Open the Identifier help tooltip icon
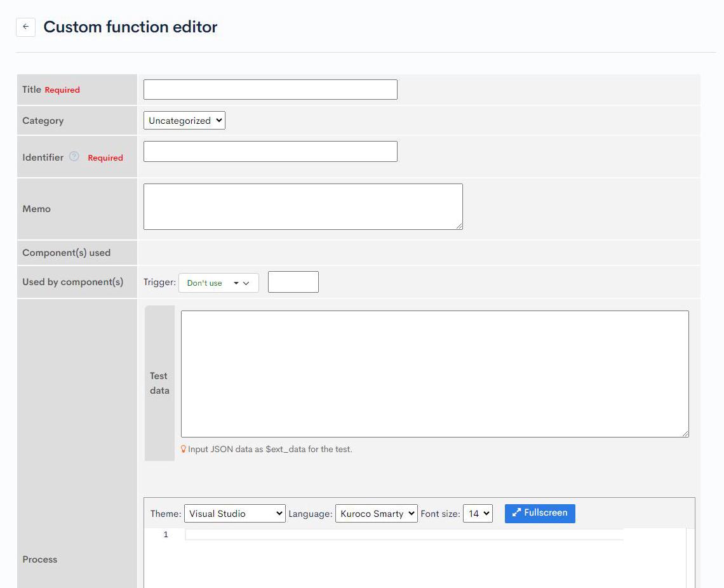Image resolution: width=724 pixels, height=588 pixels. (x=74, y=157)
